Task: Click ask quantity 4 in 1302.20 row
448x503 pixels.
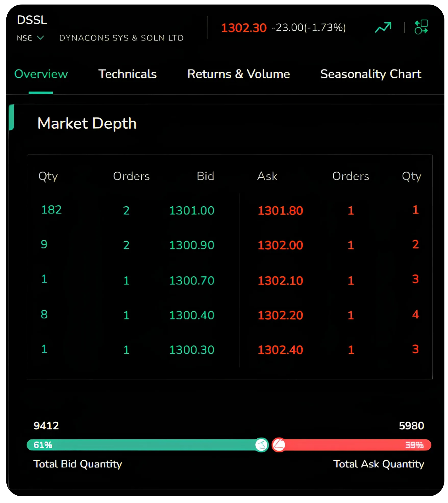Action: (415, 314)
